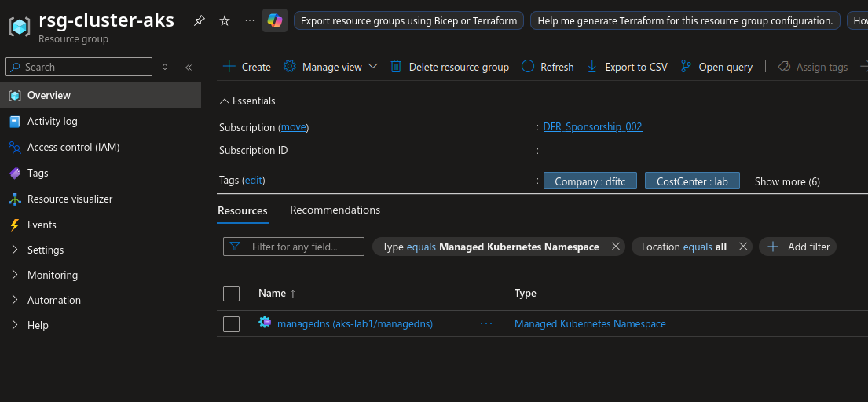Image resolution: width=868 pixels, height=402 pixels.
Task: Click Help me generate Terraform suggestion
Action: pos(685,21)
